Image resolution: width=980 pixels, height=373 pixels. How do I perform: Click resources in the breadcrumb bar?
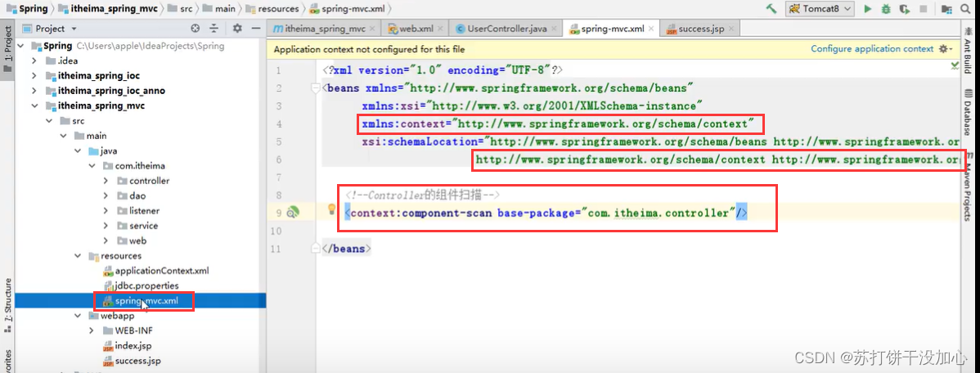(x=272, y=9)
